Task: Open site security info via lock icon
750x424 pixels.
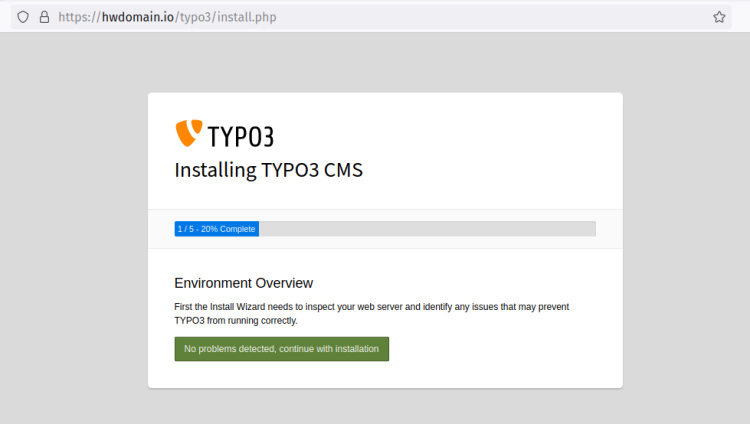Action: coord(43,17)
